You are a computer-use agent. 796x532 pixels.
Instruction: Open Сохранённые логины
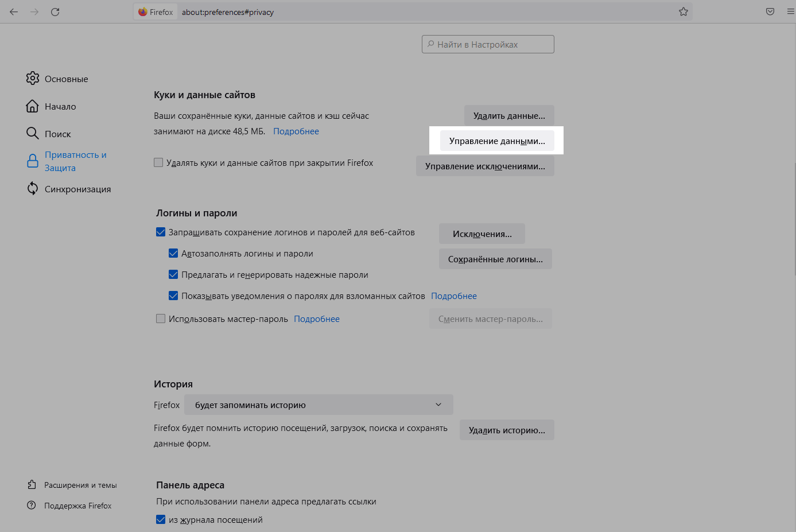pyautogui.click(x=495, y=259)
